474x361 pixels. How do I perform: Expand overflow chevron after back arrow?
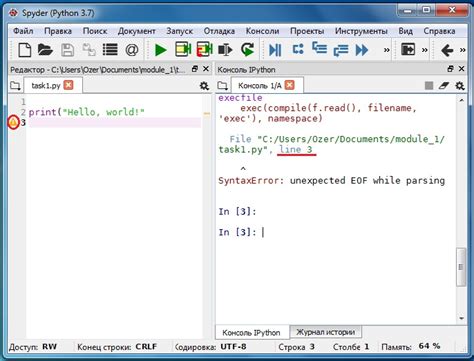(x=463, y=50)
